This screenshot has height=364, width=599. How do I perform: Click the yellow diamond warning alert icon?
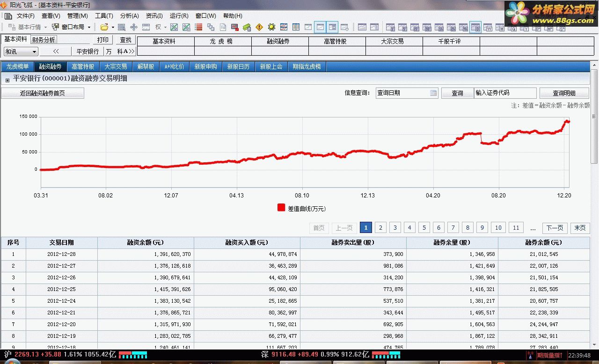point(259,27)
